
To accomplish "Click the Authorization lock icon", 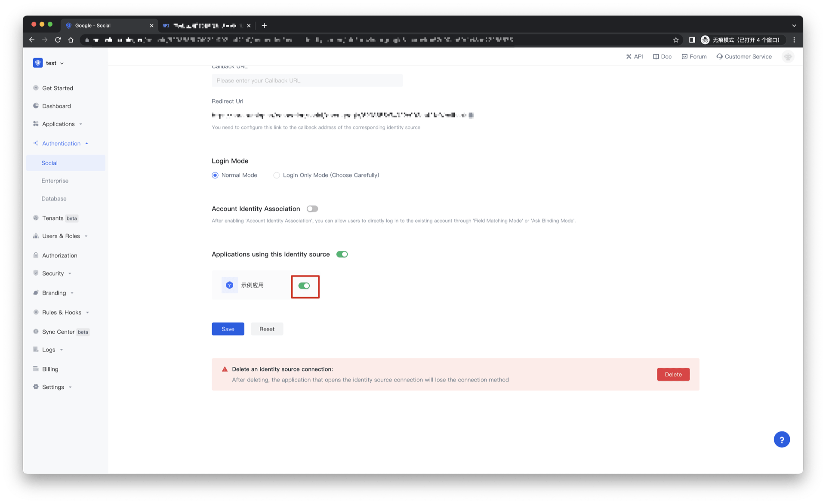I will [x=36, y=255].
